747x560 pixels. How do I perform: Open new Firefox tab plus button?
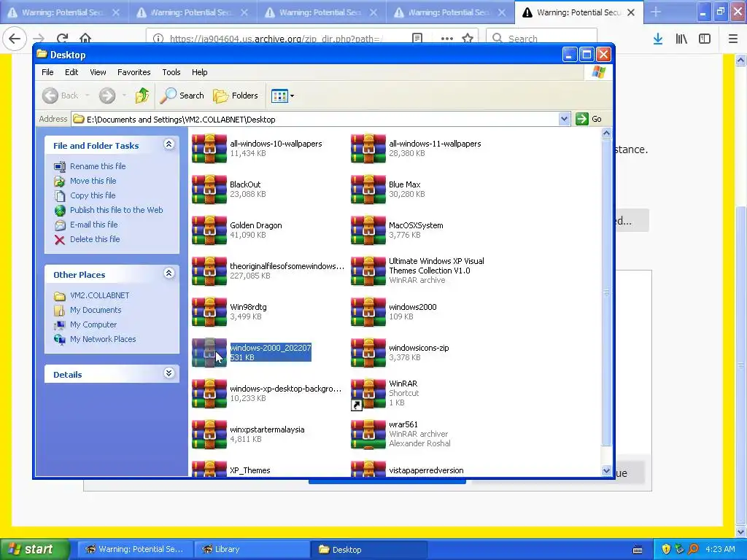[656, 12]
